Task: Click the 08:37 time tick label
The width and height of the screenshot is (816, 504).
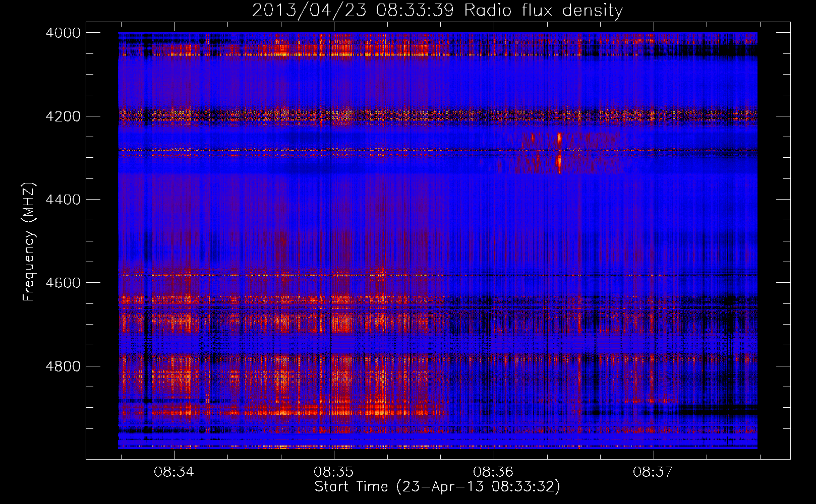Action: point(653,472)
